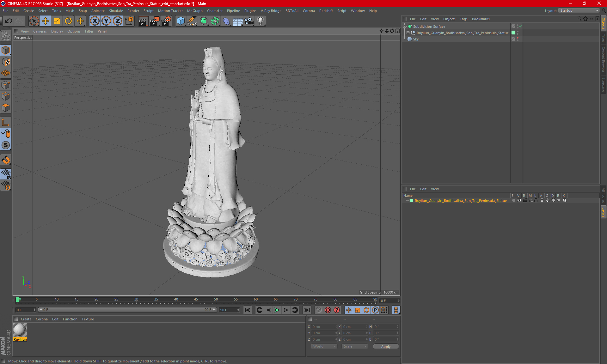Switch to Model mode in left palette
Screen dimensions: 607x364
[6, 51]
